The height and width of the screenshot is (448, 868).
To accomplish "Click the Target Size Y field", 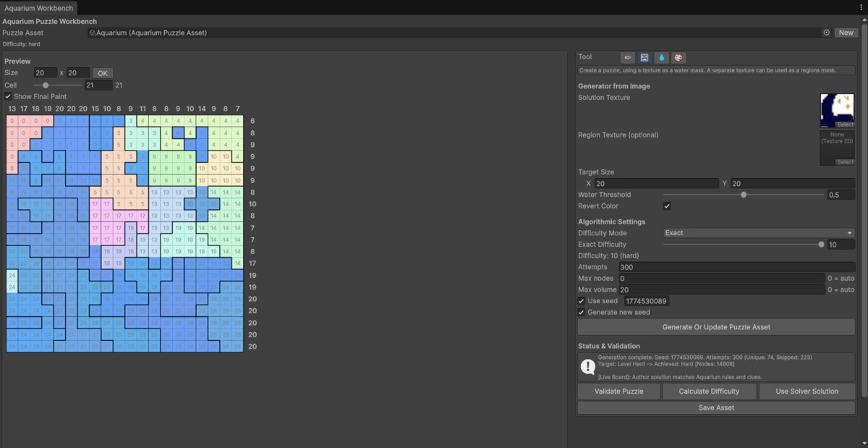I will tap(793, 184).
